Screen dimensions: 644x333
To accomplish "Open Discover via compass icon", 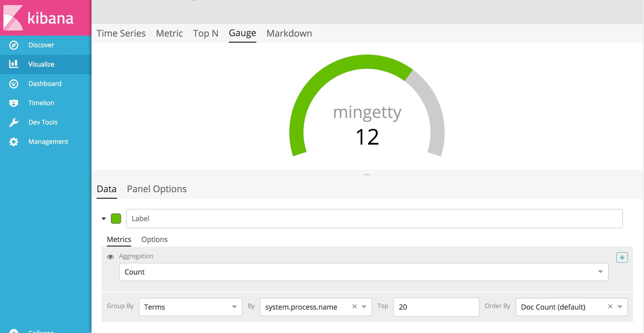I will pyautogui.click(x=13, y=45).
